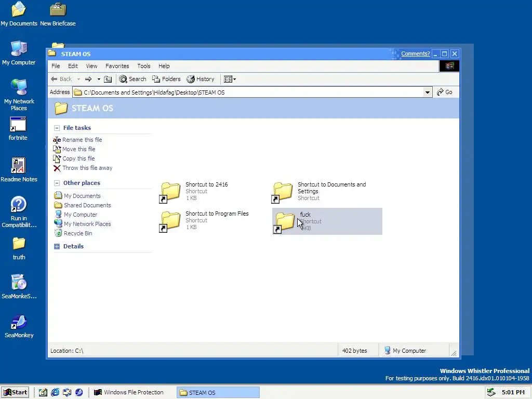The width and height of the screenshot is (532, 399).
Task: Click the Comments? link in title bar
Action: tap(415, 54)
